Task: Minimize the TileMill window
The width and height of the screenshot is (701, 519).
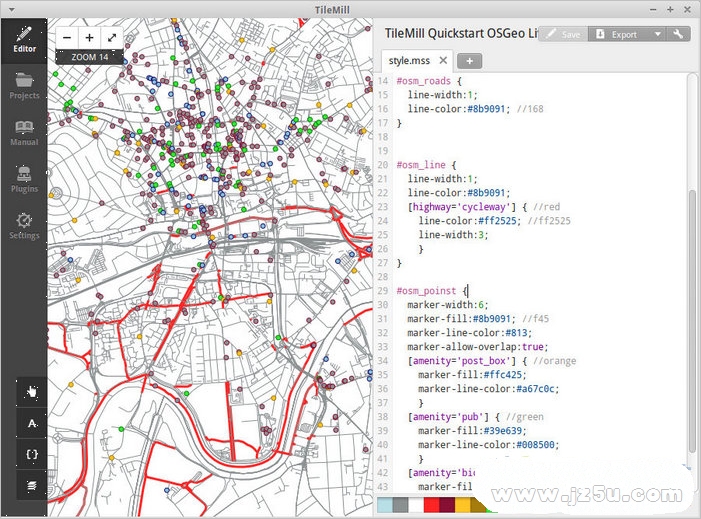Action: click(653, 9)
